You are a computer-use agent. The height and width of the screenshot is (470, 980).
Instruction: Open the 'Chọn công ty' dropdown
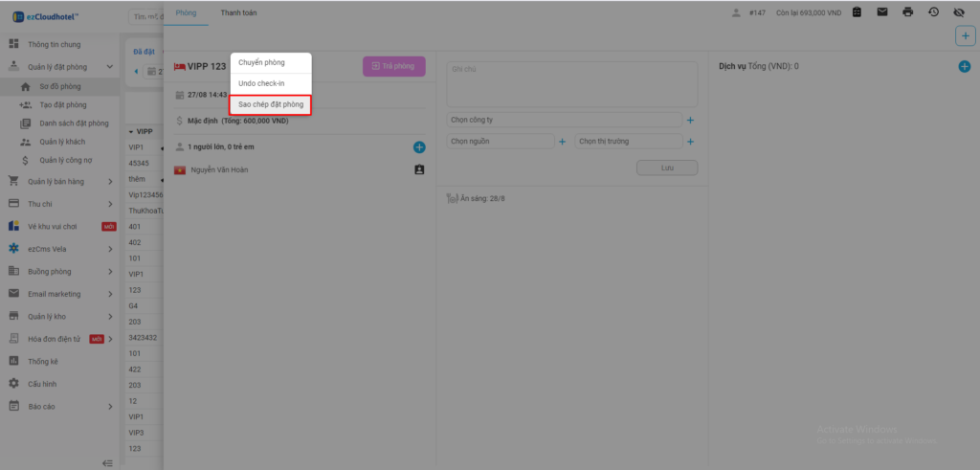[564, 120]
